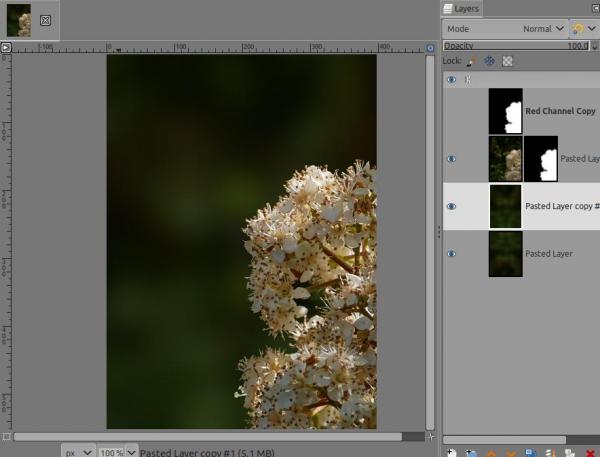Image resolution: width=600 pixels, height=457 pixels.
Task: Toggle visibility of bottom Pasted Layer
Action: tap(451, 254)
